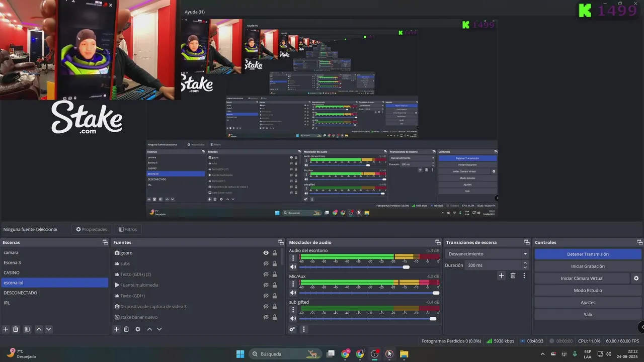Mute the Mic/Aux channel
This screenshot has height=362, width=644.
[x=293, y=293]
